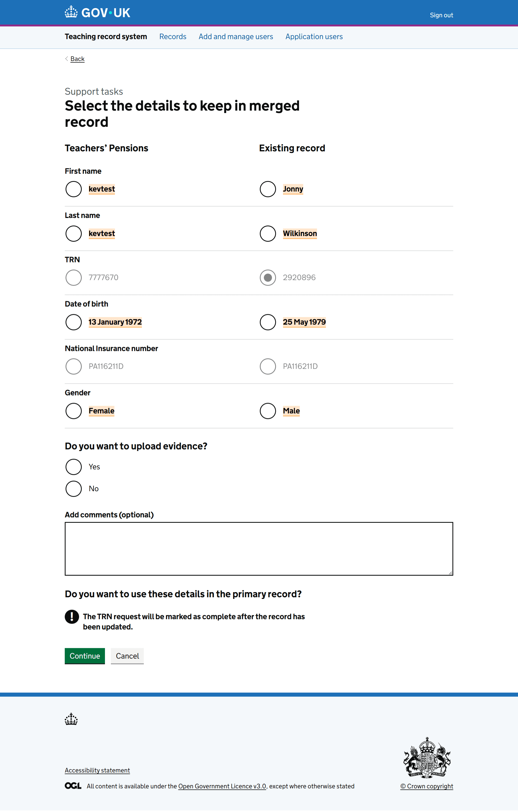Open the Records navigation item

pyautogui.click(x=173, y=36)
